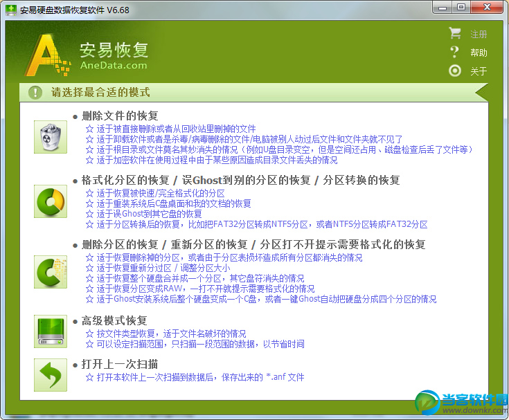Close the 安易硬盘数据恢复软件 window
The width and height of the screenshot is (509, 420).
487,8
